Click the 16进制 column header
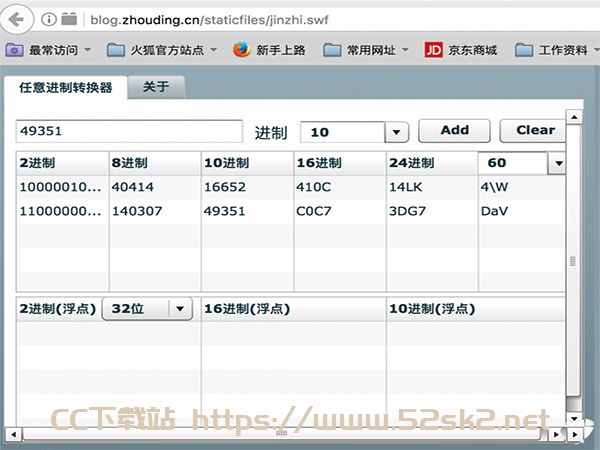 pos(340,163)
